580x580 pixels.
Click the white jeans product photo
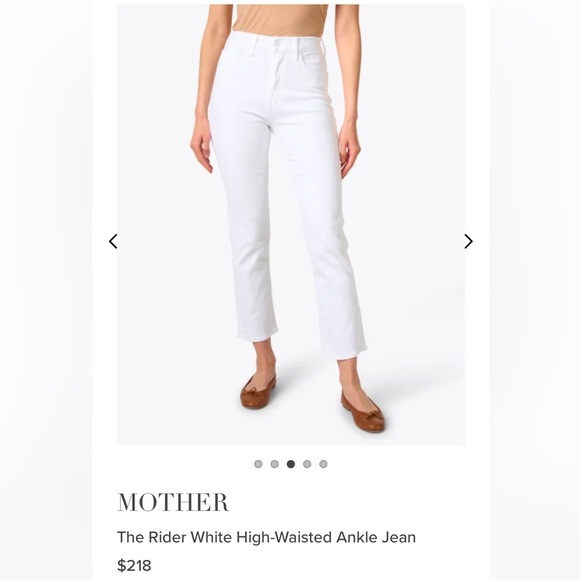click(291, 225)
